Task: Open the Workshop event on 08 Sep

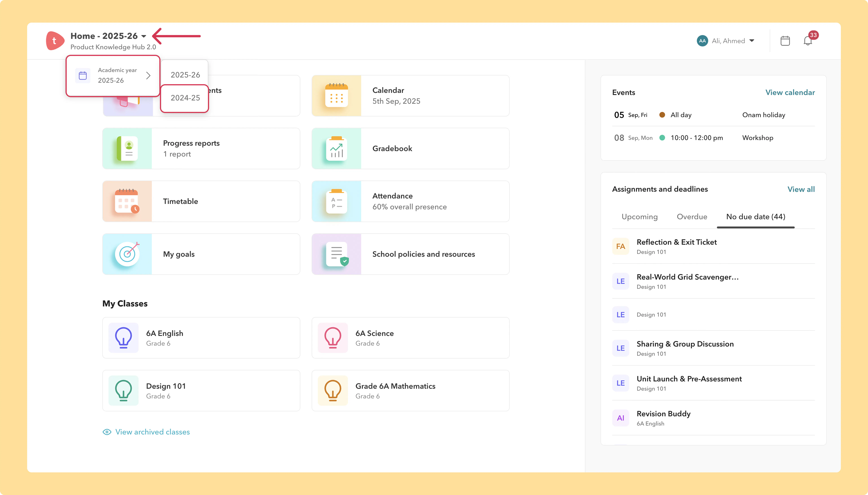Action: [713, 138]
